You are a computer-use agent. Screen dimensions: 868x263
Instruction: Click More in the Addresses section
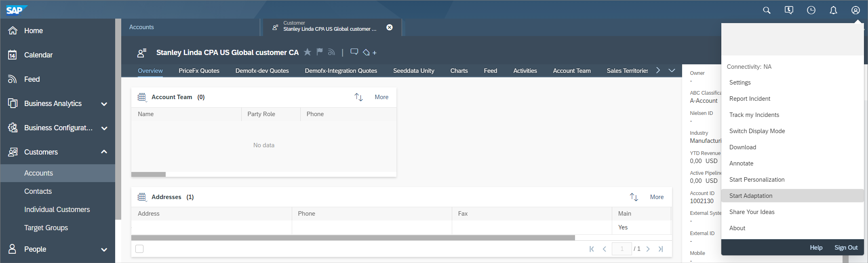pos(657,197)
